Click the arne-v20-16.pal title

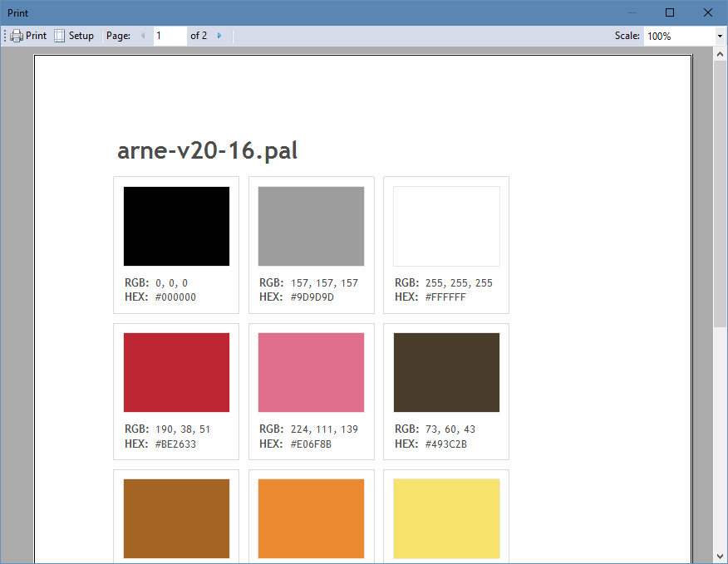click(207, 151)
